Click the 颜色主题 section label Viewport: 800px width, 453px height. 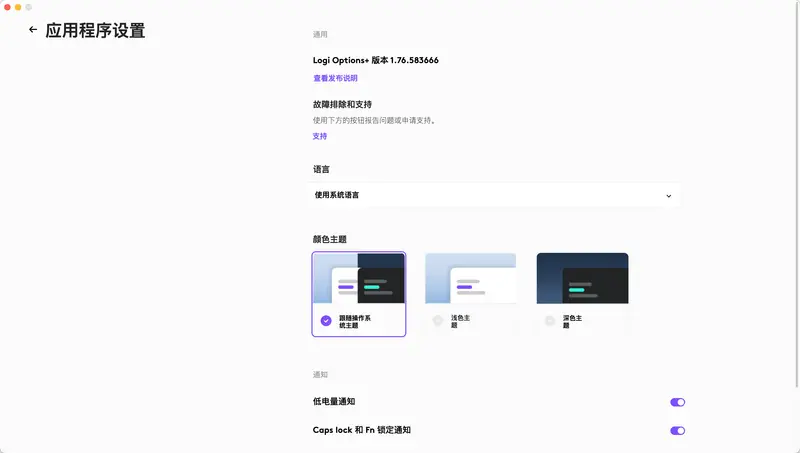pos(330,239)
